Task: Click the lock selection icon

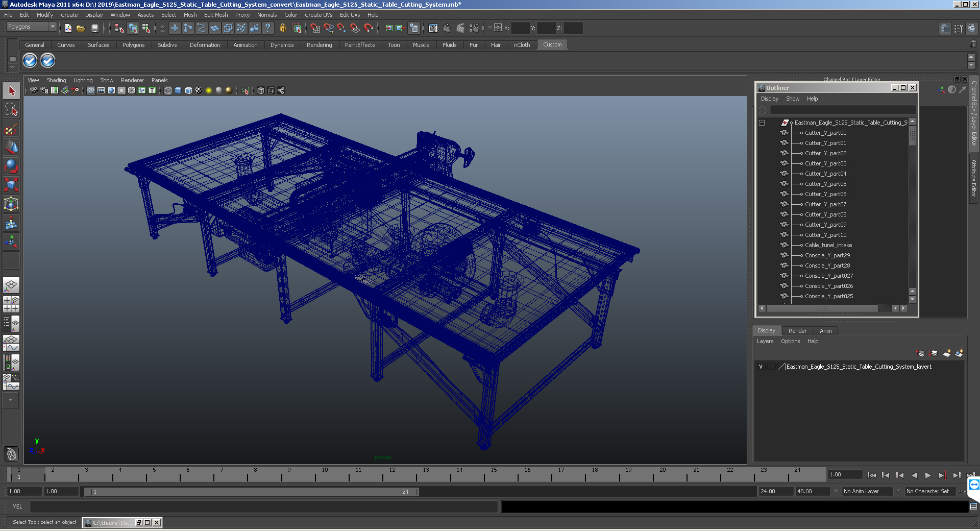Action: [x=282, y=28]
